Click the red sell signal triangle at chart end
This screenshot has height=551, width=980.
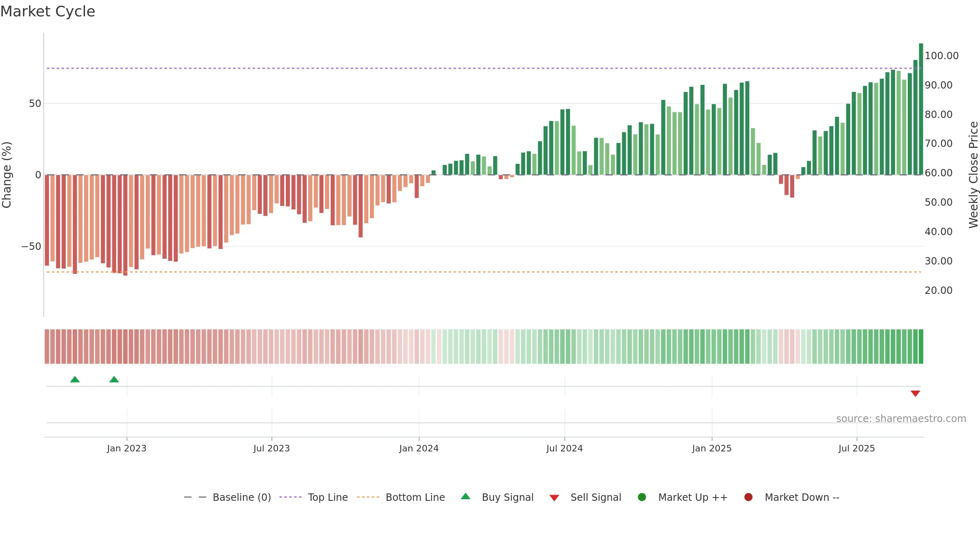[915, 393]
